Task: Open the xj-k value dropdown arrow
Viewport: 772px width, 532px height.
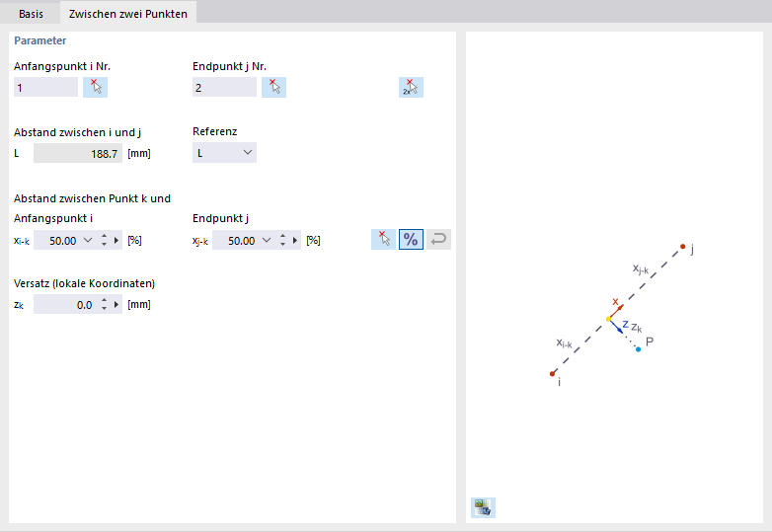Action: [267, 240]
